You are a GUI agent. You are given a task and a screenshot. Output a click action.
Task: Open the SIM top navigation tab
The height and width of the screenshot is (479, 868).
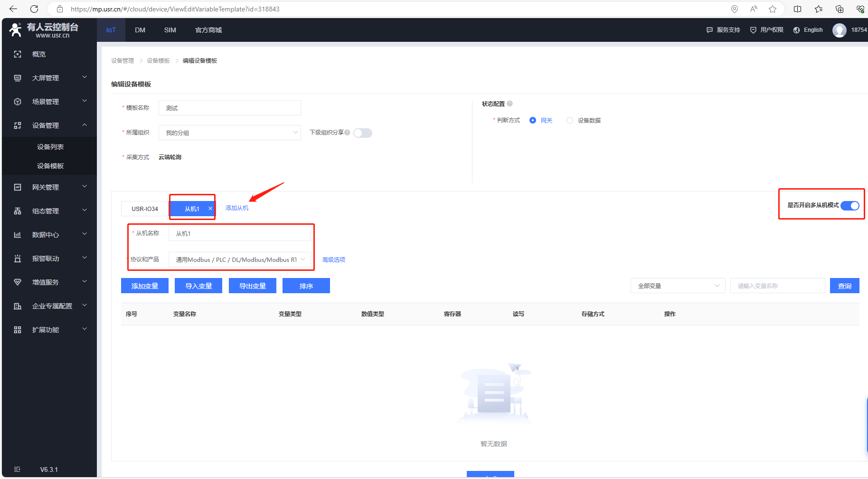click(170, 30)
